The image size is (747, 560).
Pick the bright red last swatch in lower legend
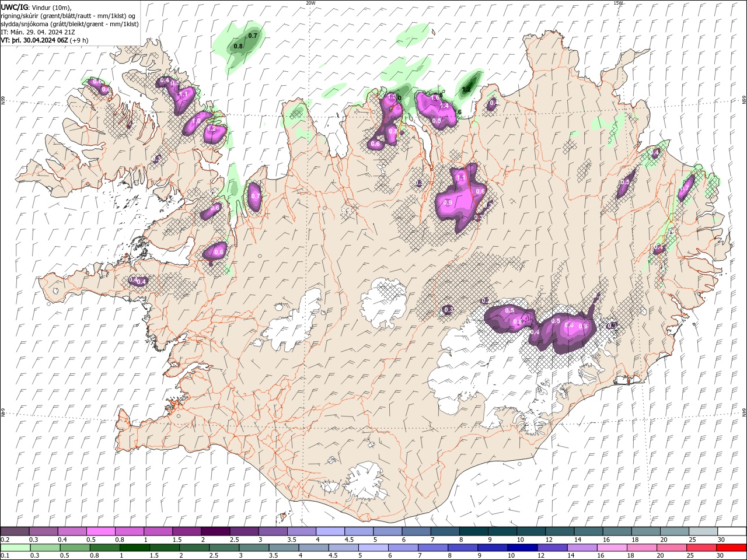pyautogui.click(x=731, y=548)
